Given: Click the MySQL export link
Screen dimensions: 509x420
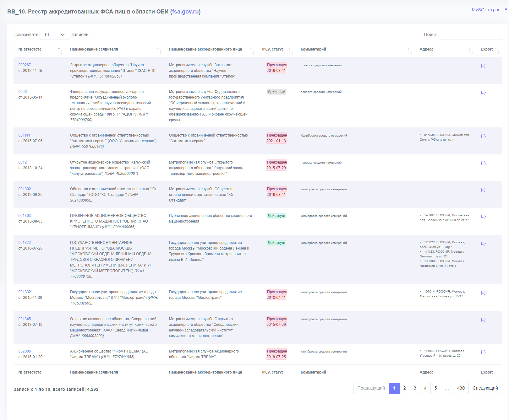Looking at the screenshot, I should 486,10.
